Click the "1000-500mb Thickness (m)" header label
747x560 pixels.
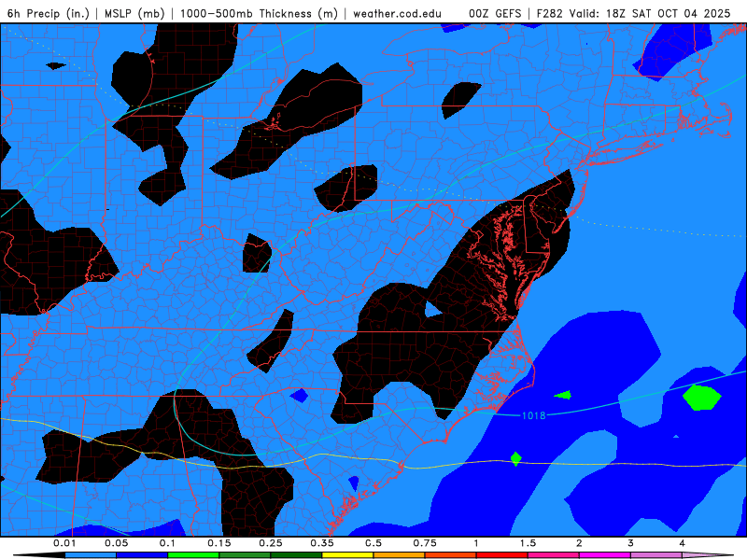point(259,13)
